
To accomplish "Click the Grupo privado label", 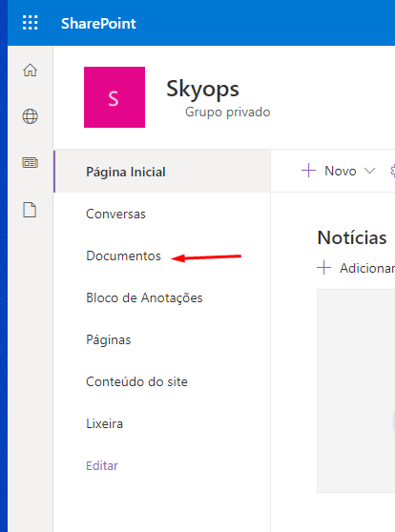I will click(228, 112).
